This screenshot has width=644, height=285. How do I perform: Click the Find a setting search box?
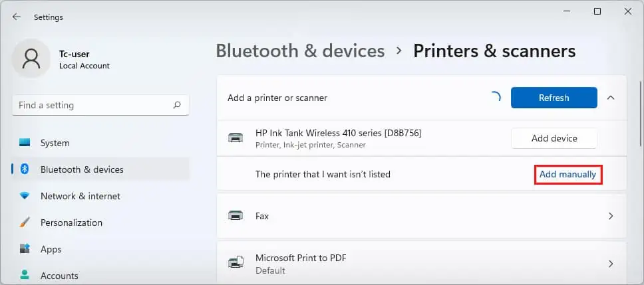(x=93, y=105)
